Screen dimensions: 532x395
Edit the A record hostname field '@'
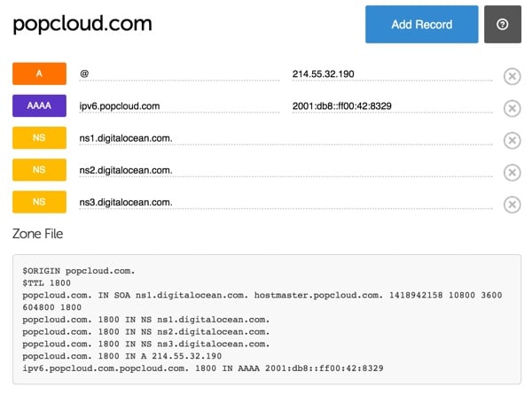pyautogui.click(x=177, y=74)
